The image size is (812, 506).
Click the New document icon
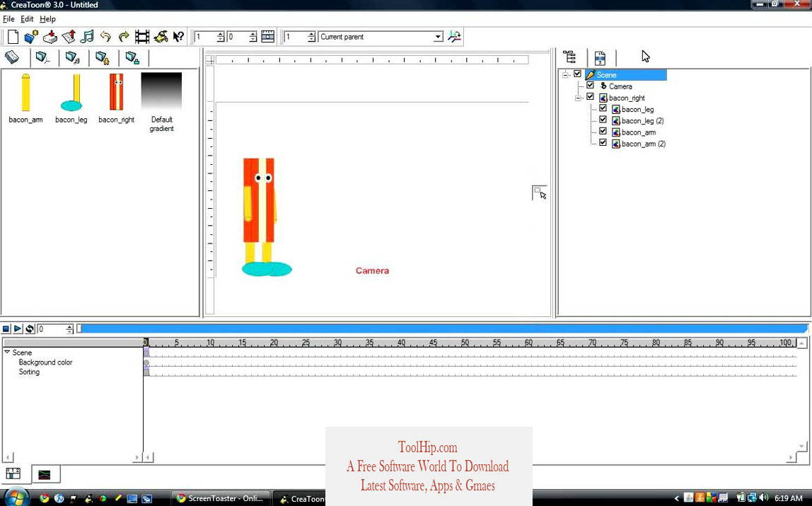click(x=13, y=37)
